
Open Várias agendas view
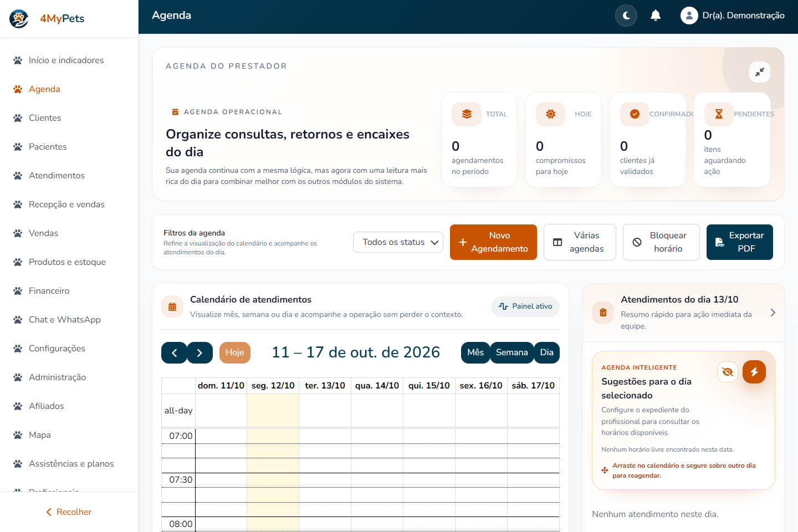click(580, 242)
